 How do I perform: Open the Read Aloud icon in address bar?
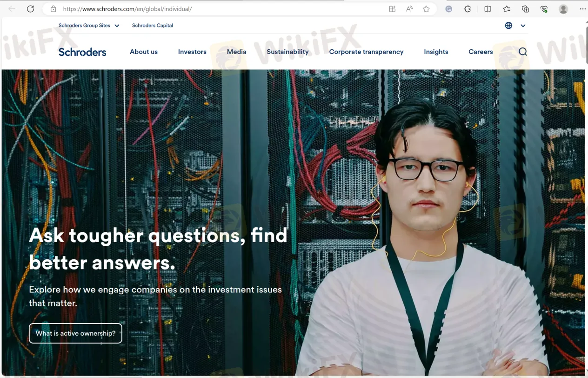click(409, 9)
